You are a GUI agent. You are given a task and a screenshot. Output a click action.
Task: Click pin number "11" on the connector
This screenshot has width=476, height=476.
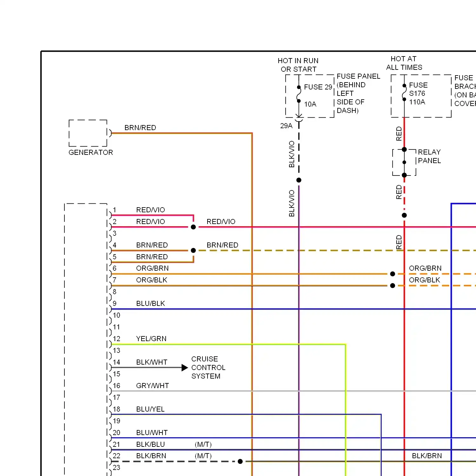116,327
